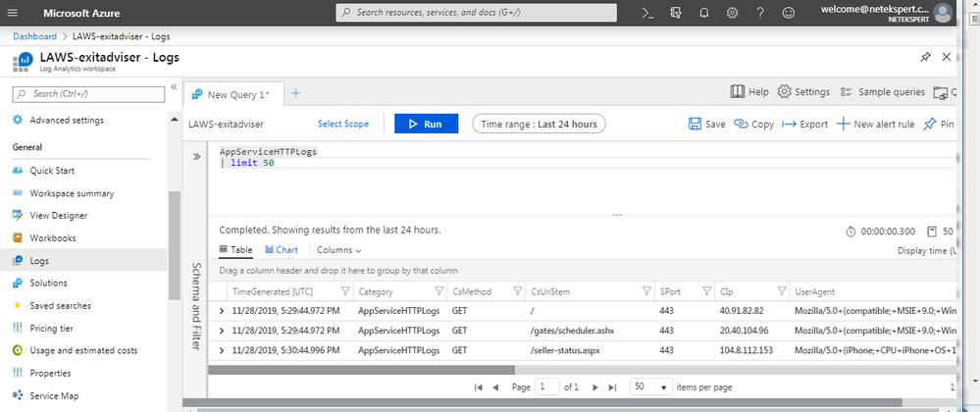The height and width of the screenshot is (412, 980).
Task: Open View Designer
Action: tap(58, 216)
